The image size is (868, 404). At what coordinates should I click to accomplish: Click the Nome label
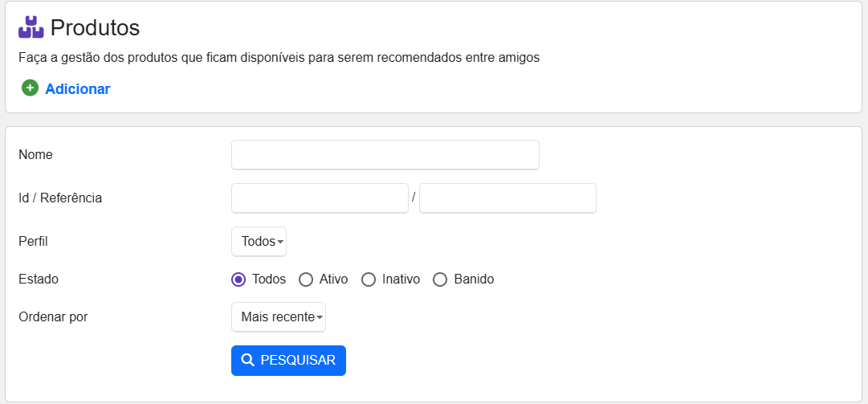tap(35, 155)
